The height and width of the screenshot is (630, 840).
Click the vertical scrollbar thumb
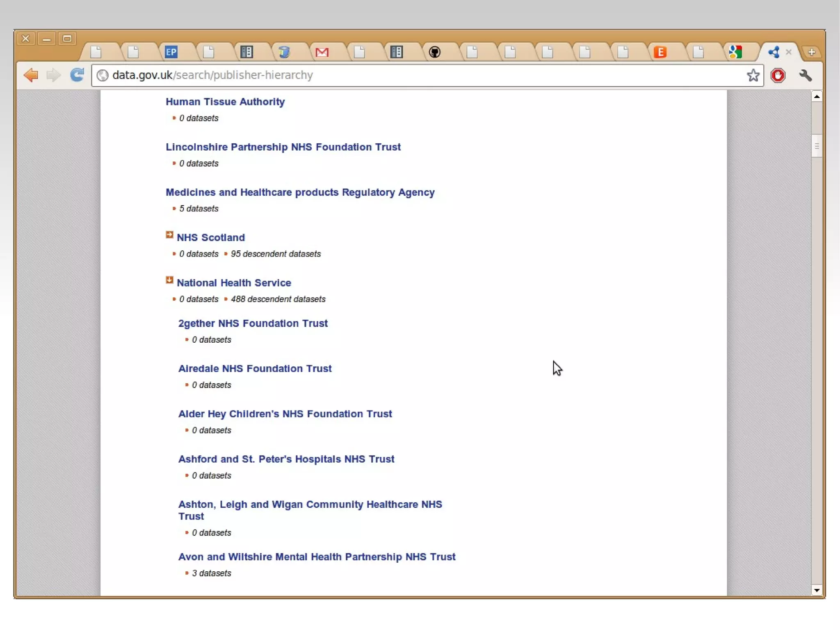tap(817, 146)
